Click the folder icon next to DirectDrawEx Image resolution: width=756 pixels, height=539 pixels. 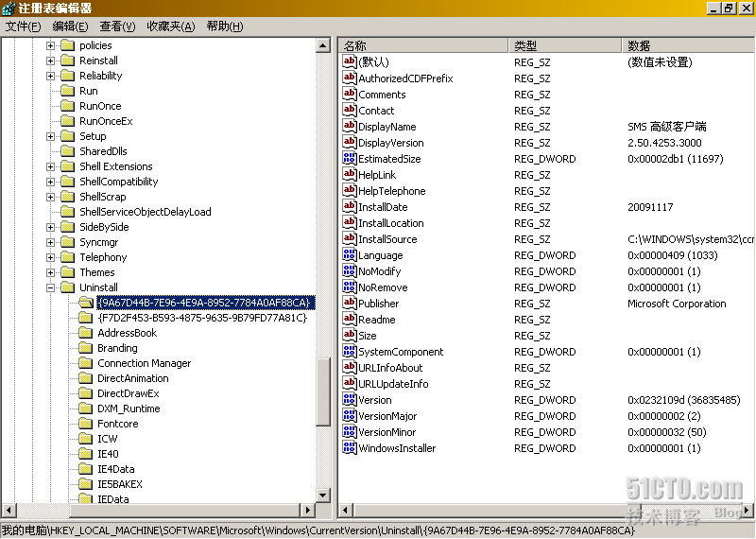(x=86, y=393)
